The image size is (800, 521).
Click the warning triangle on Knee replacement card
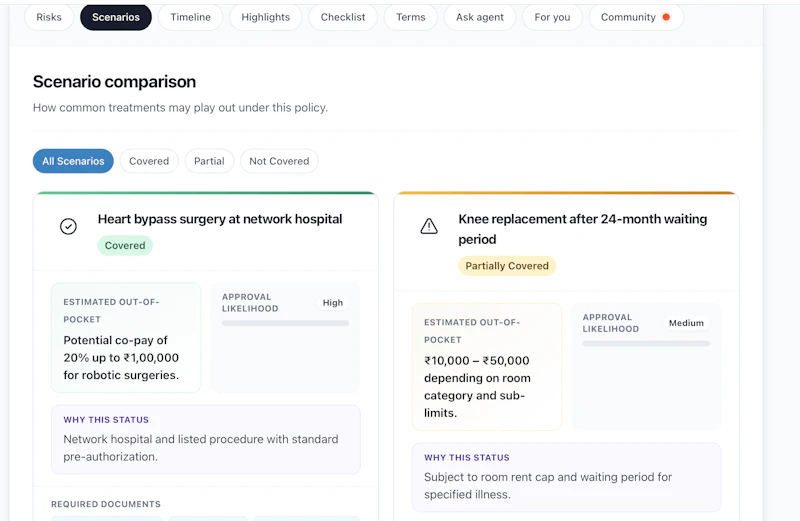[x=429, y=226]
